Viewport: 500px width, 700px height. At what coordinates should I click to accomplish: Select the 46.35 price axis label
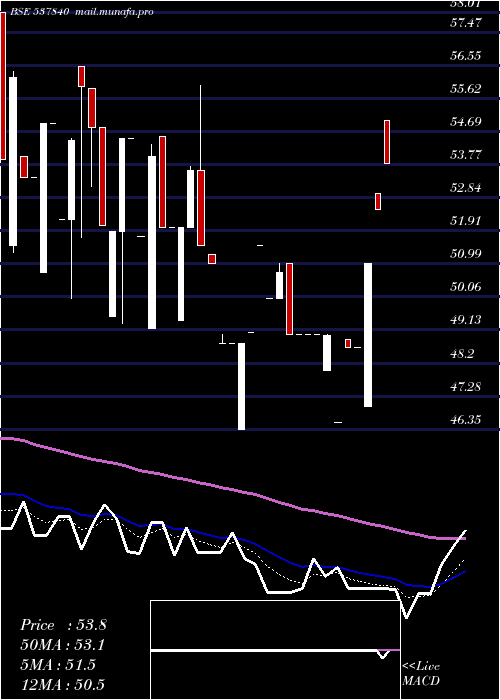(x=466, y=420)
